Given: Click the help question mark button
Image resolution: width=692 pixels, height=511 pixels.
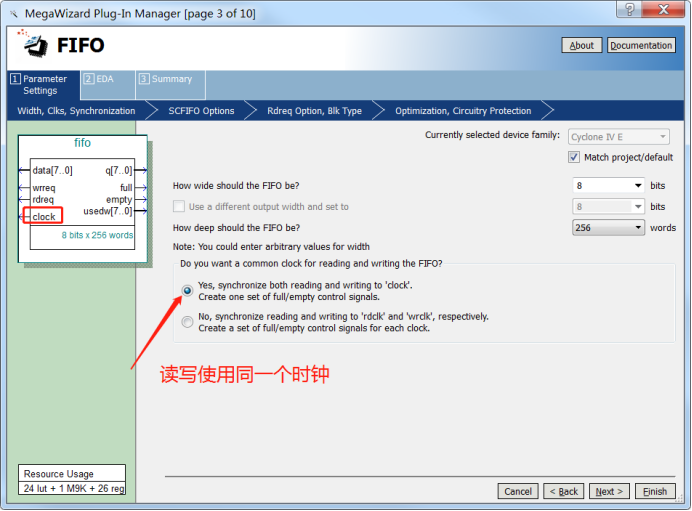Looking at the screenshot, I should (x=629, y=9).
